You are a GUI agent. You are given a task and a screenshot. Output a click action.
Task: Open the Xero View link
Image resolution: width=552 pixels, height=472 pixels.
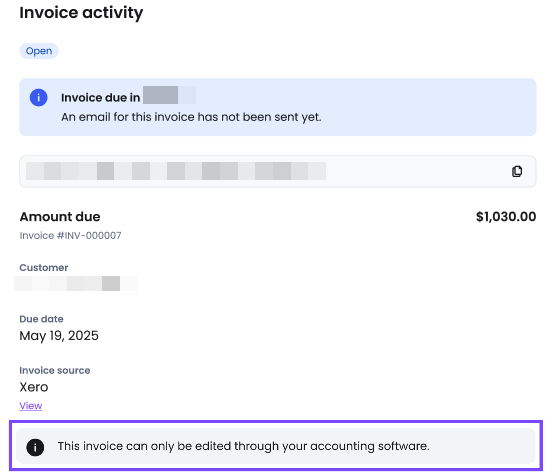(31, 405)
